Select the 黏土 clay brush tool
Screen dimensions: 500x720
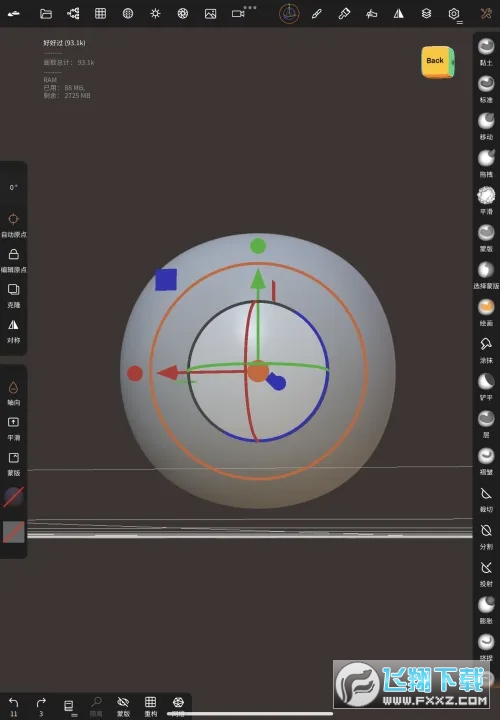(486, 52)
